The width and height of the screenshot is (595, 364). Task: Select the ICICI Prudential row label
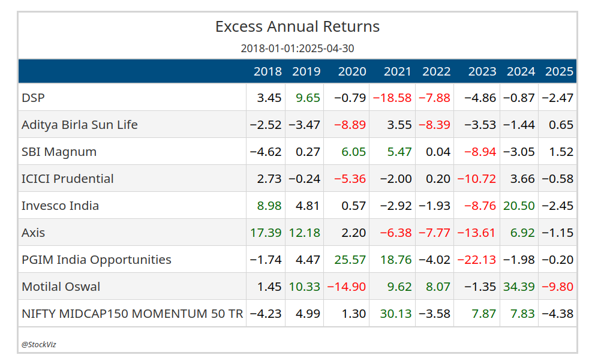68,179
